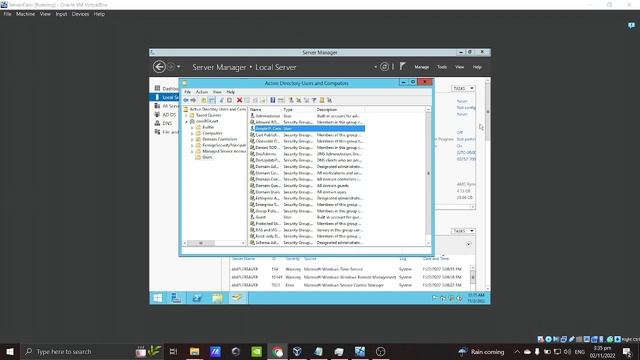
Task: Expand the Saved Queries tree node
Action: (x=187, y=116)
